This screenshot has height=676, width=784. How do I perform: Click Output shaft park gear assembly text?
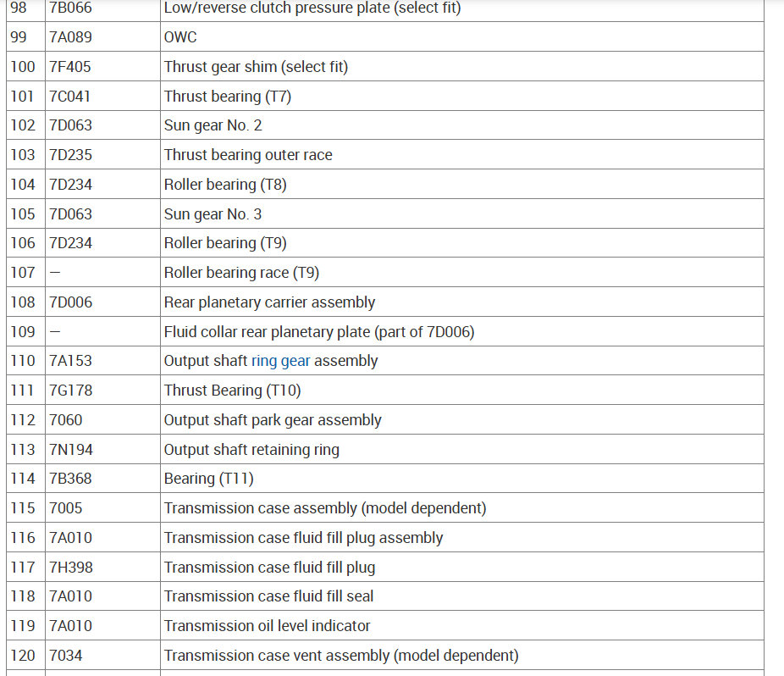(x=273, y=420)
